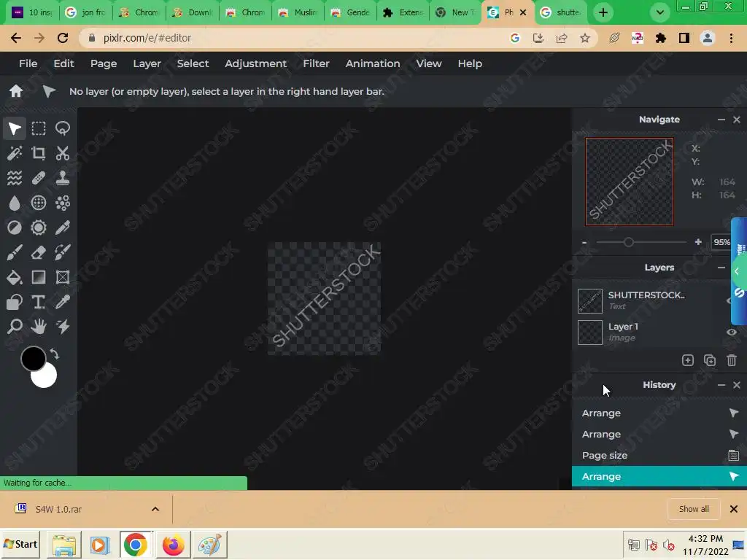Select the Crop tool
The width and height of the screenshot is (747, 560).
pyautogui.click(x=39, y=153)
